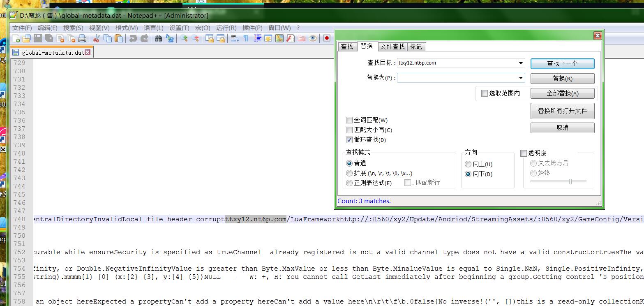Click the 透明度 transparency slider
The height and width of the screenshot is (306, 644).
point(570,181)
